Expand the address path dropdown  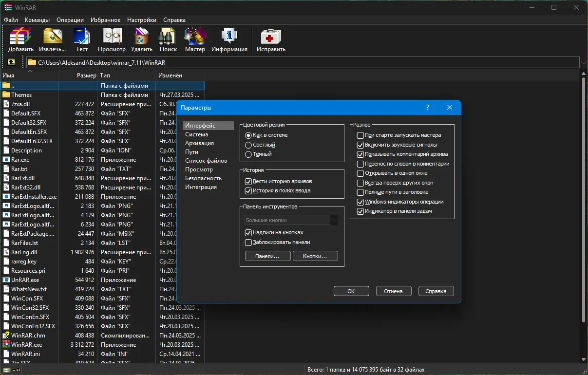(x=583, y=62)
